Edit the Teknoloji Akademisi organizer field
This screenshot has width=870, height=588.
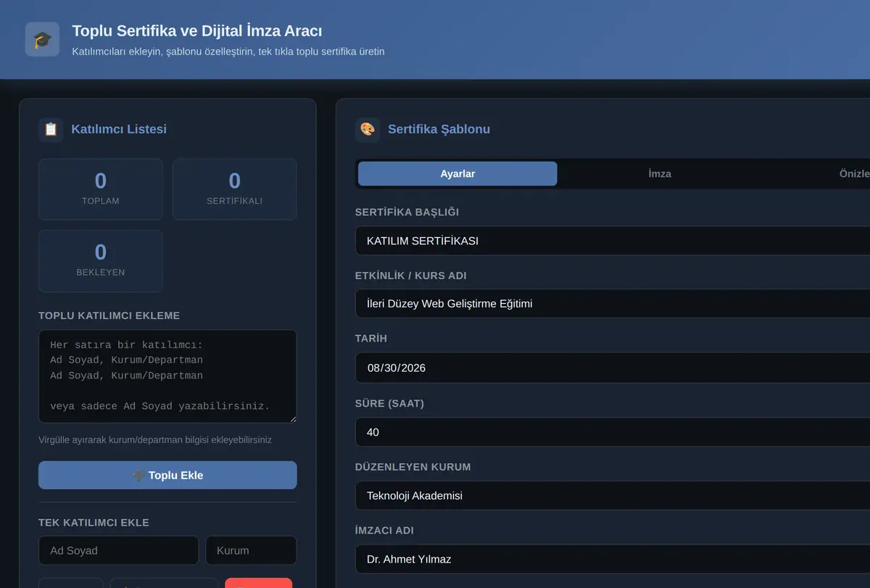point(613,496)
